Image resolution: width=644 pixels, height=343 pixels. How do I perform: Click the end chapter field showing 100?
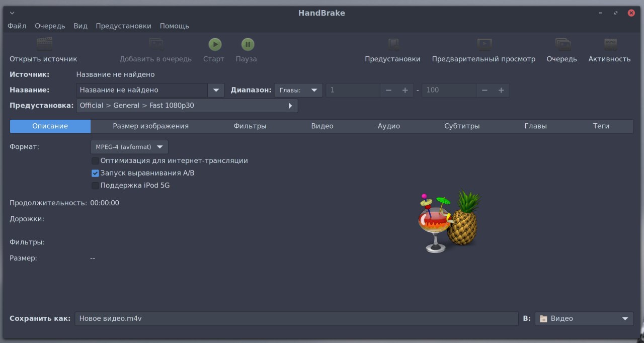[449, 91]
